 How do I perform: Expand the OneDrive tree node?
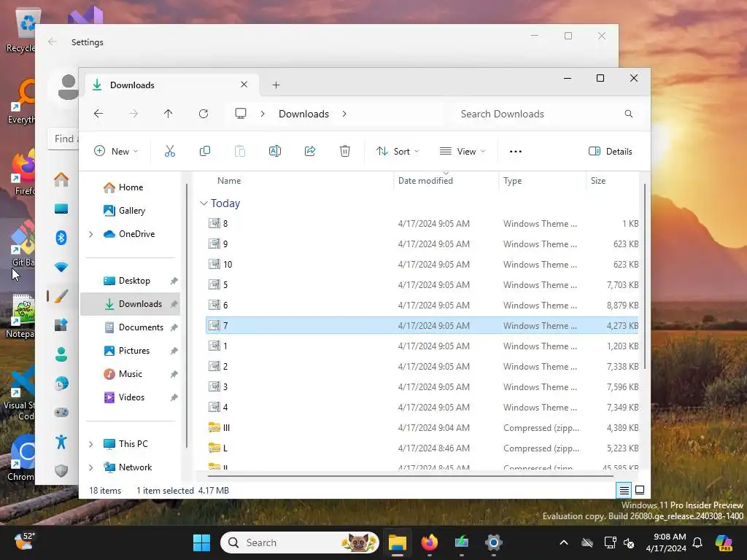[90, 234]
